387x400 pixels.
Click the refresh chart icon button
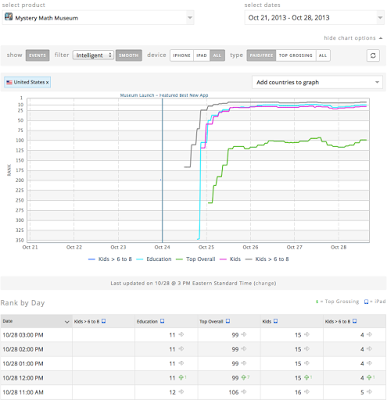[373, 55]
